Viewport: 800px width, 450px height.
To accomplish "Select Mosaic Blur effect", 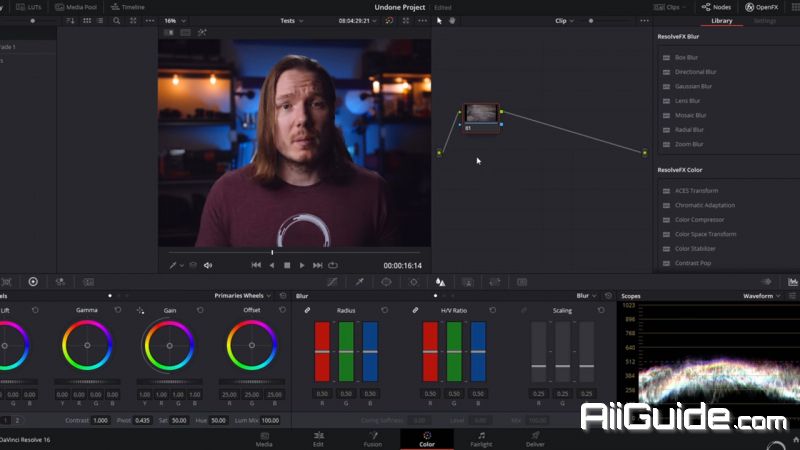I will click(690, 115).
